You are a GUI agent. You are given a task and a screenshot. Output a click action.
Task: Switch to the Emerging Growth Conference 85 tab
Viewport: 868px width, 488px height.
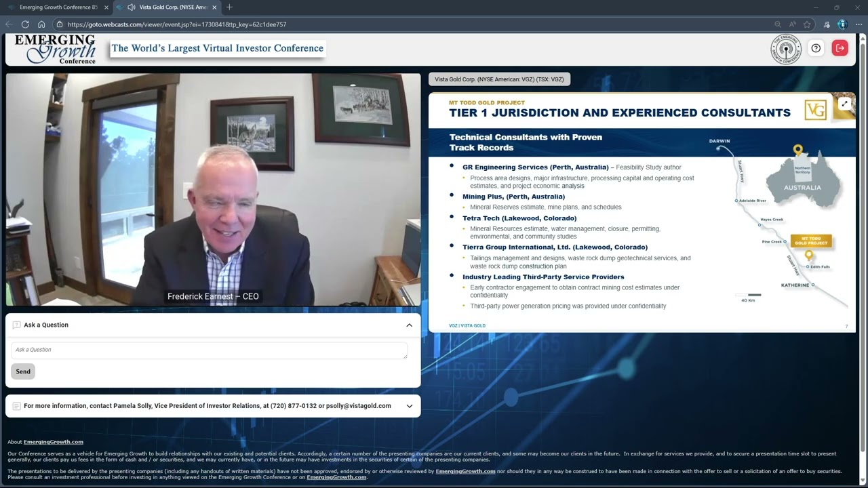coord(58,7)
